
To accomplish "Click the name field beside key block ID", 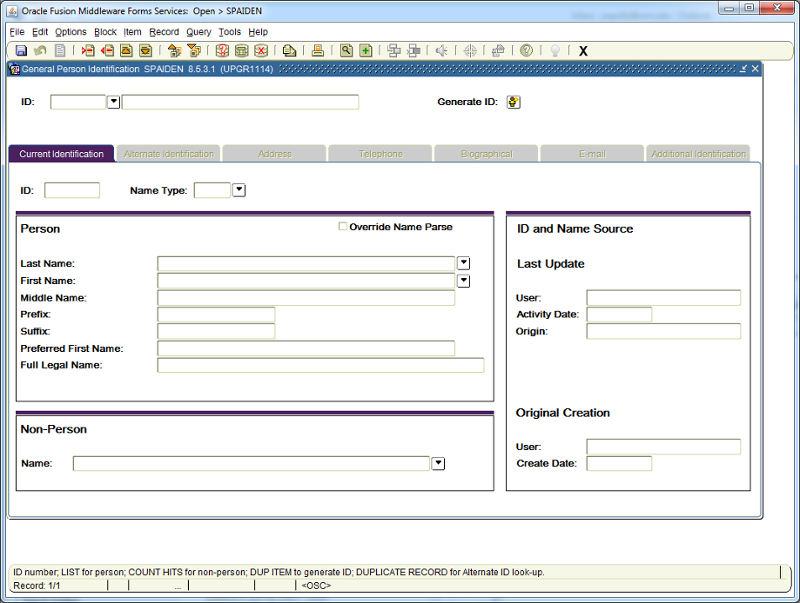I will coord(240,102).
